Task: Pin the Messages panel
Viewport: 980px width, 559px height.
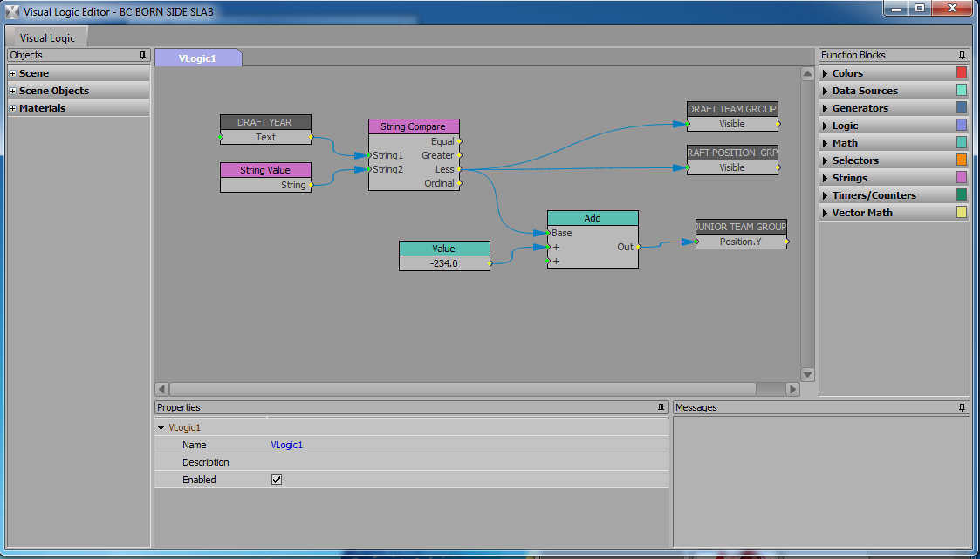Action: 962,407
